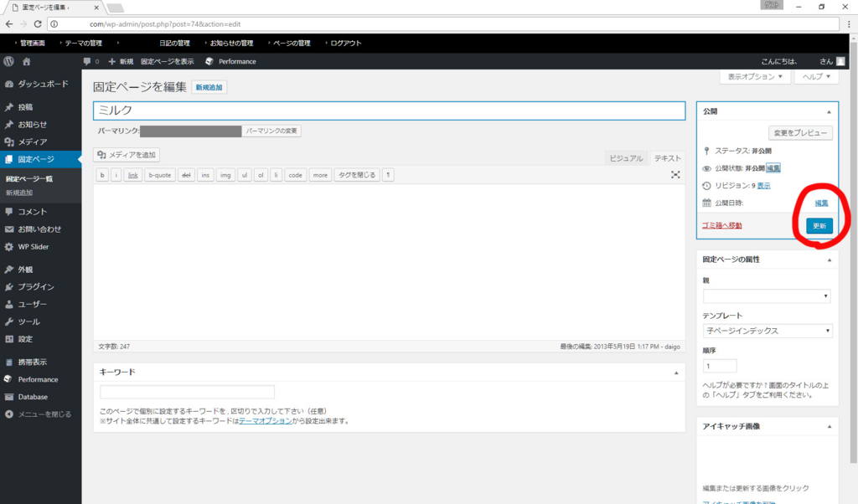Open the browser three-dot menu
This screenshot has width=858, height=504.
coord(849,24)
